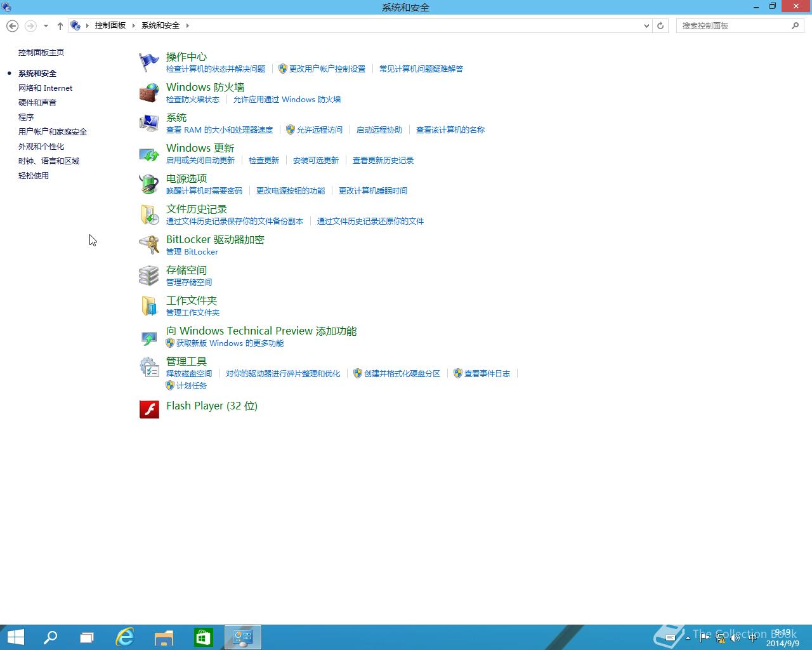Click 获取新版 Windows 的更多功能 link

230,343
